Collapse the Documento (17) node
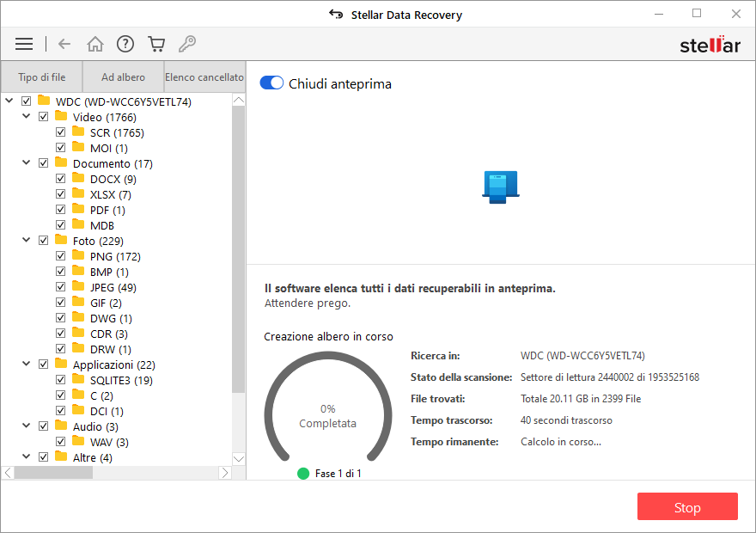The height and width of the screenshot is (533, 756). 27,162
